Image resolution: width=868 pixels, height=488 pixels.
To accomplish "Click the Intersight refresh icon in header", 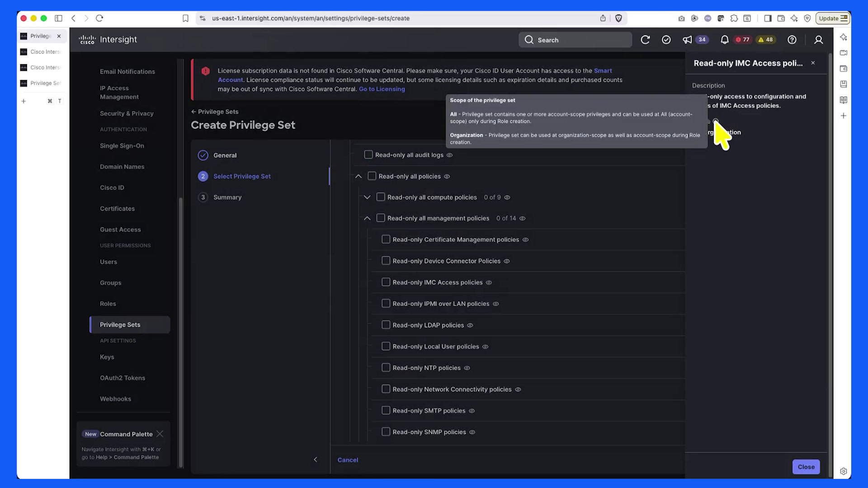I will (x=645, y=40).
